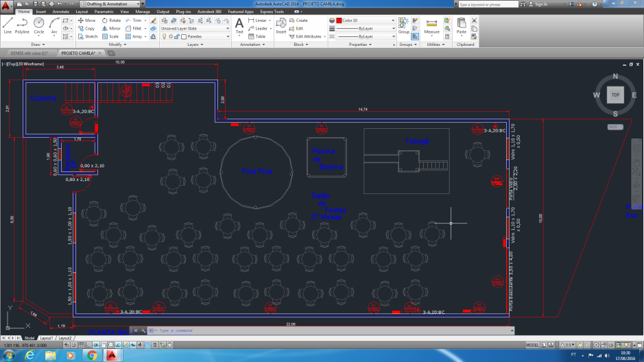
Task: Click the Group objects icon
Action: [x=404, y=25]
